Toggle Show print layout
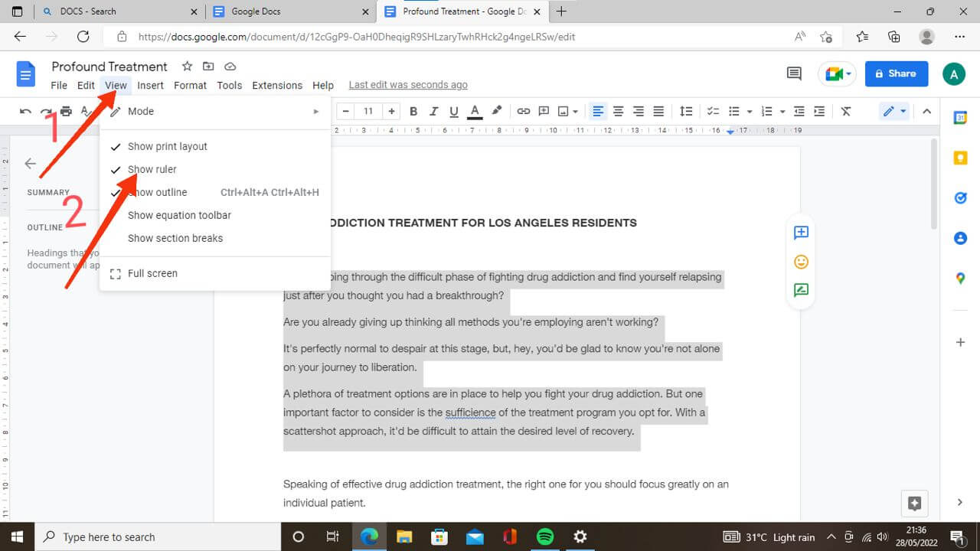 [167, 146]
